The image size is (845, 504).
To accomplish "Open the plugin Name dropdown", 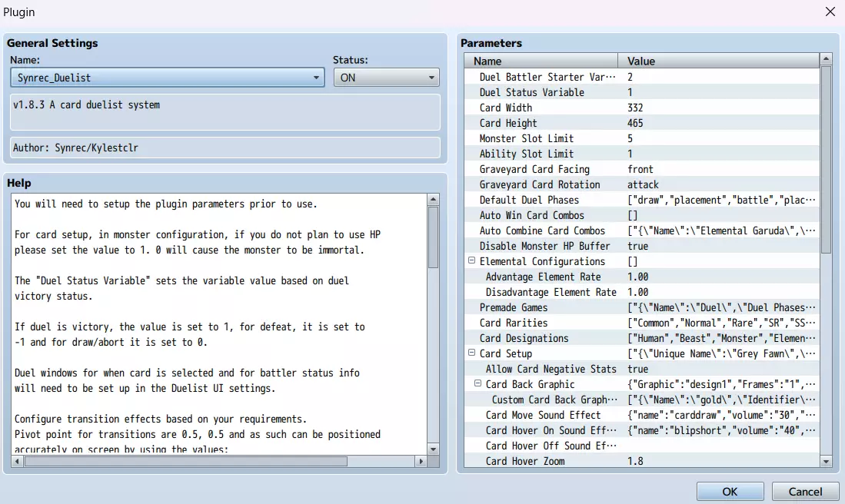I will point(167,78).
